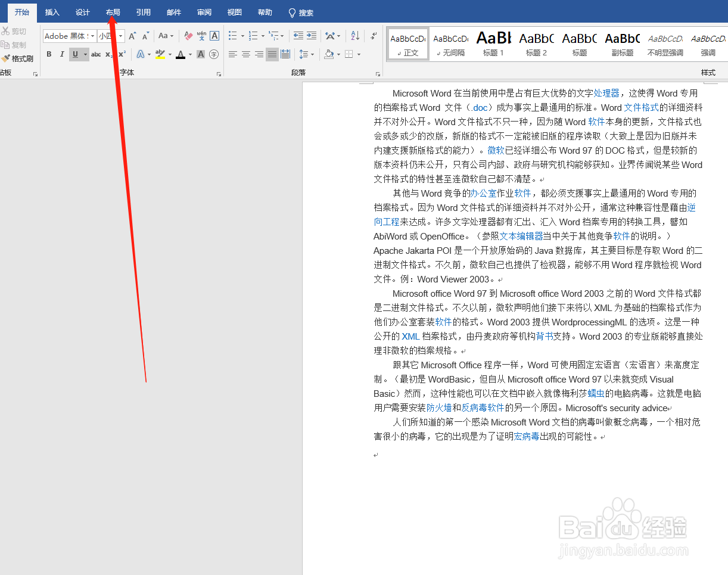Viewport: 728px width, 575px height.
Task: Increase font size with grow font icon
Action: click(x=132, y=36)
